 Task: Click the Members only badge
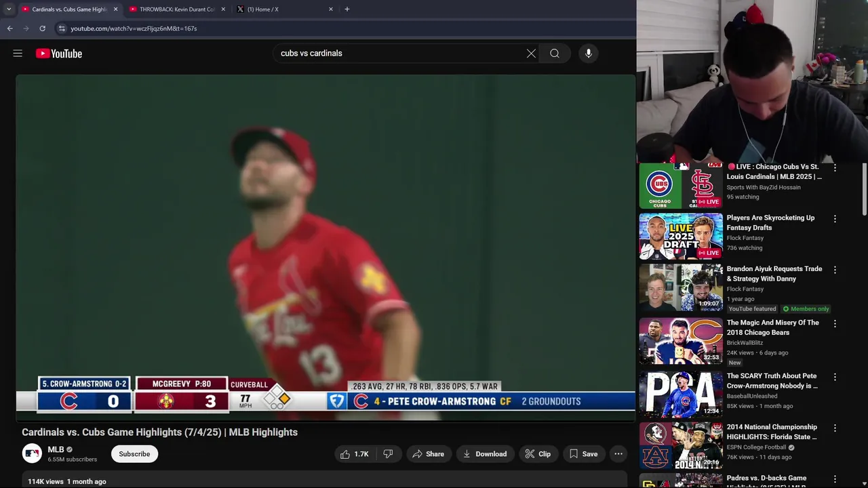click(806, 309)
